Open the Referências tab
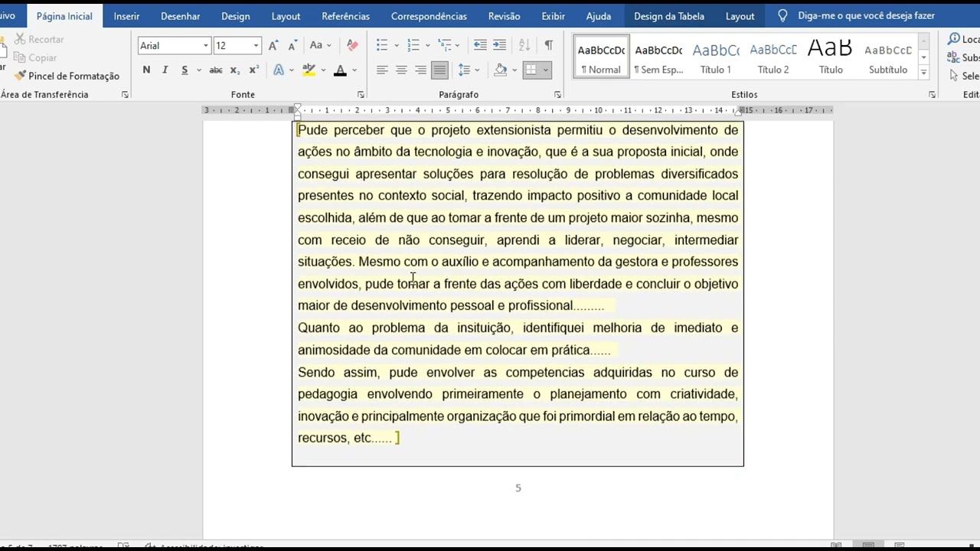This screenshot has width=980, height=551. pos(345,16)
